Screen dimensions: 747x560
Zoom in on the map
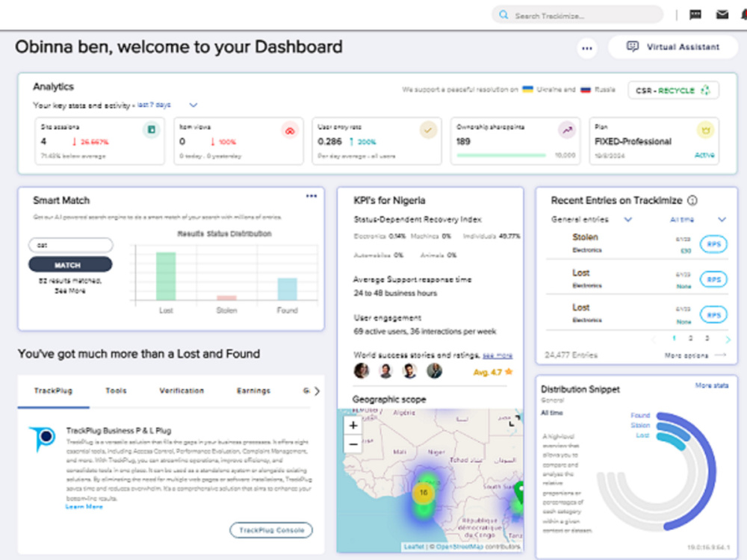pyautogui.click(x=353, y=426)
